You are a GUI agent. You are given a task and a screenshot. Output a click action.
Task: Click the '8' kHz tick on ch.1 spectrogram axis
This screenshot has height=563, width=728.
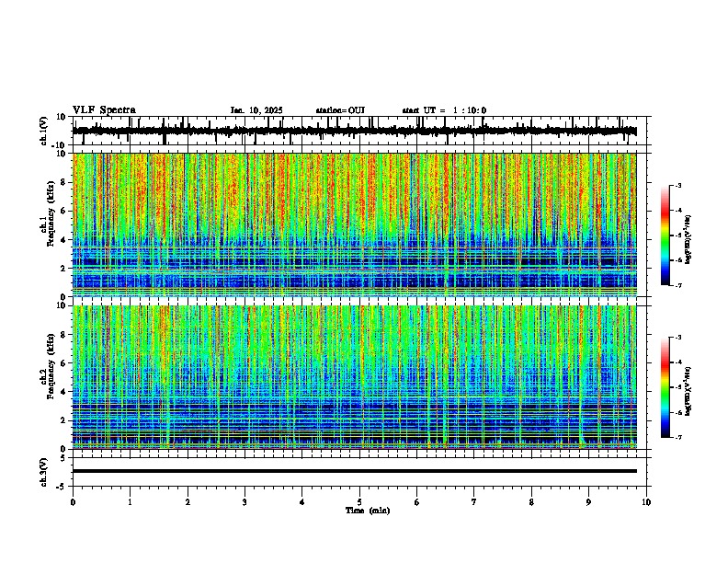[x=63, y=182]
